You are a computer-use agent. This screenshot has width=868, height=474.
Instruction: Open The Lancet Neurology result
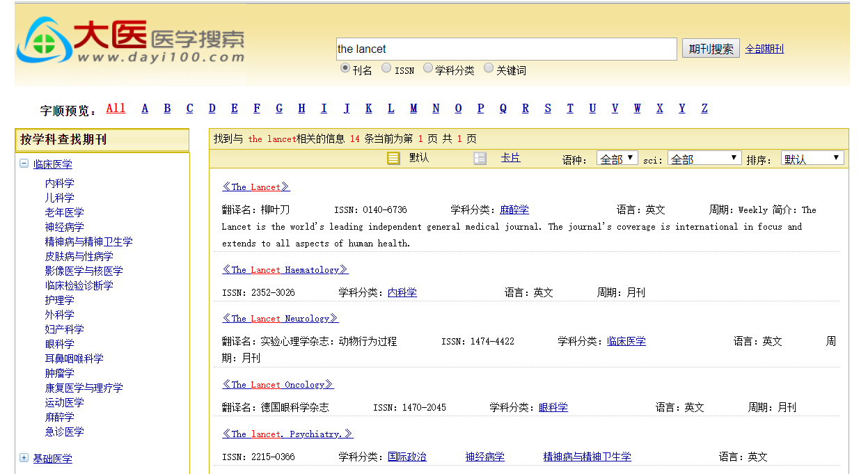coord(281,318)
